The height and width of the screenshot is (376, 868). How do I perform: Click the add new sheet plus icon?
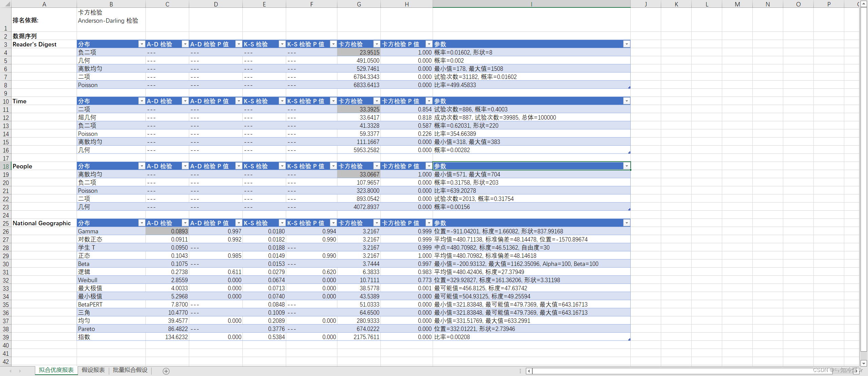(166, 371)
